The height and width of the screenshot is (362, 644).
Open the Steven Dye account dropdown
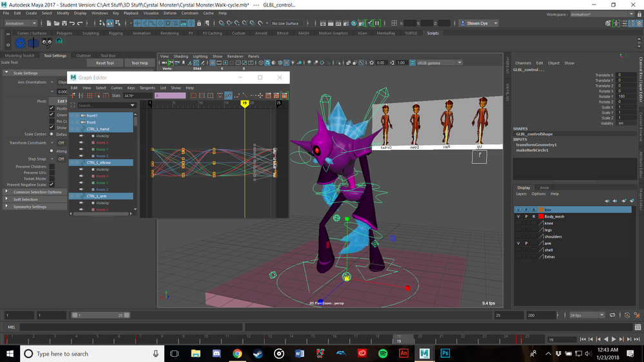(479, 23)
